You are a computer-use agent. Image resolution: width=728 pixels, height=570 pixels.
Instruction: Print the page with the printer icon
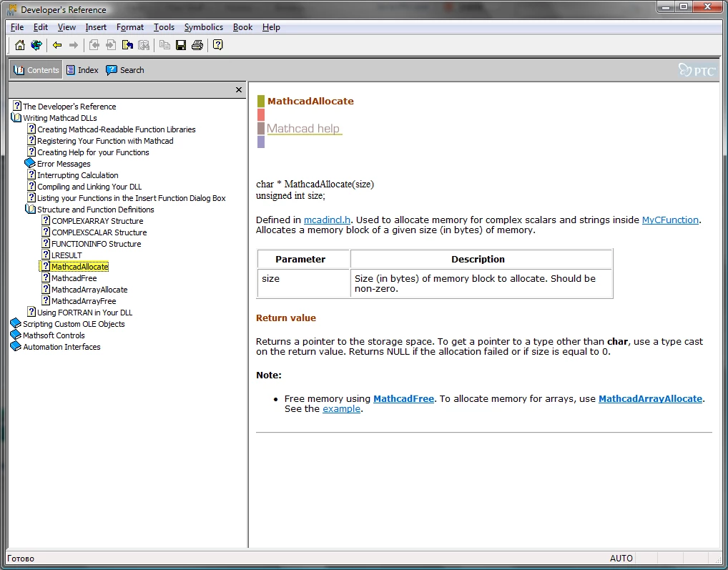197,45
